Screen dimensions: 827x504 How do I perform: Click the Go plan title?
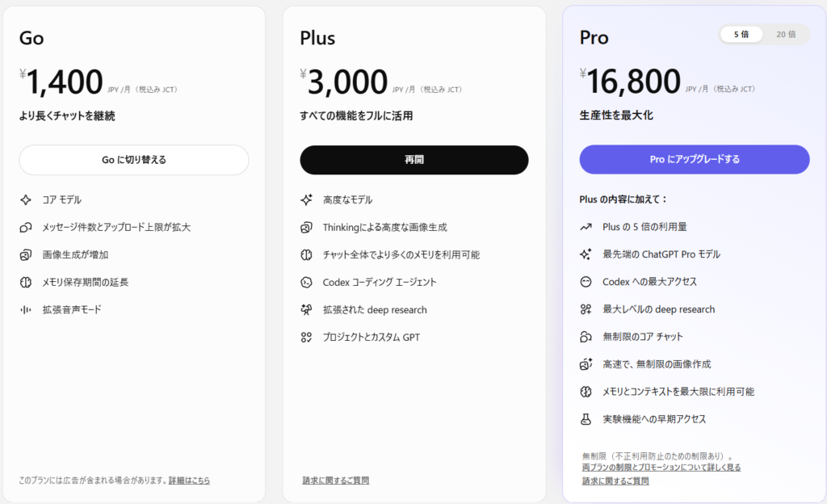pyautogui.click(x=31, y=38)
